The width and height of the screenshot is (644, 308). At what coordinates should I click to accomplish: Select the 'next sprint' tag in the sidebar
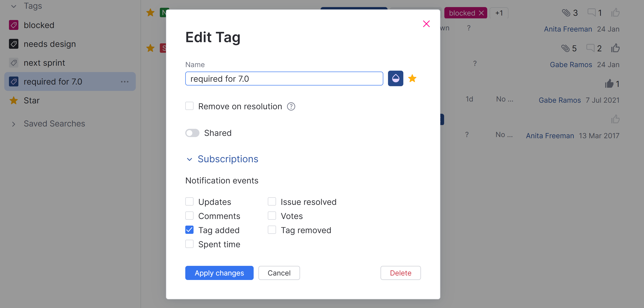point(44,63)
